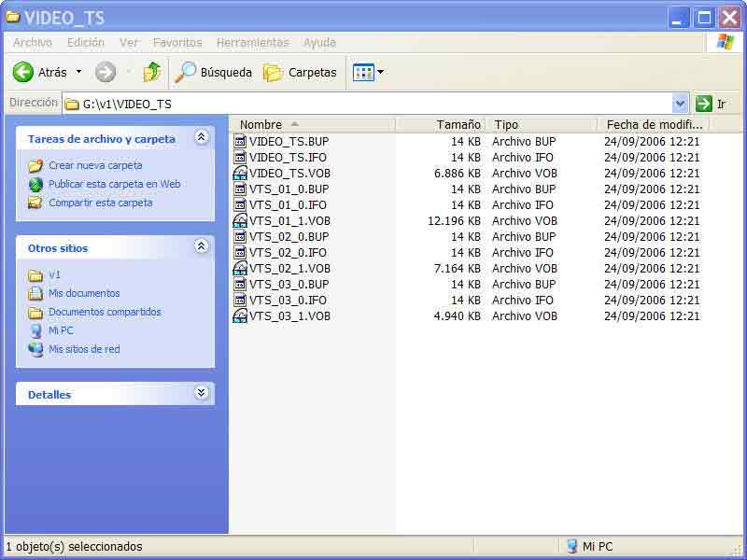Image resolution: width=747 pixels, height=560 pixels.
Task: Click the Atrás back arrow icon
Action: (x=22, y=73)
